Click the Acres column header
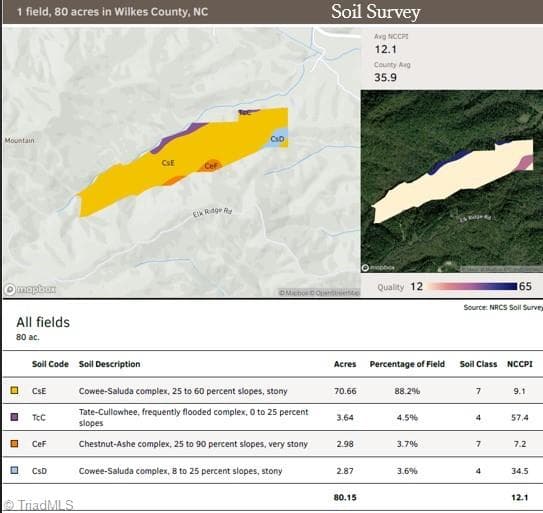This screenshot has width=543, height=513. tap(345, 364)
